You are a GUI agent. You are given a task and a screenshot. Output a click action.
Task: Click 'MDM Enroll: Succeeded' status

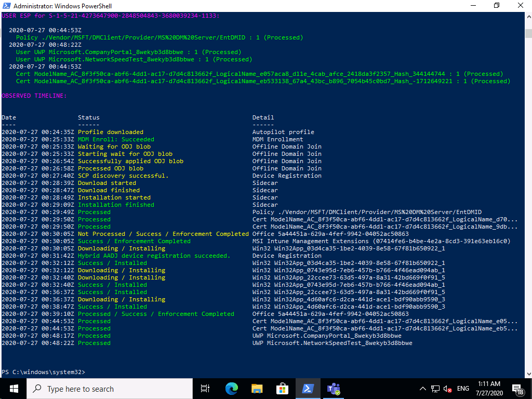click(x=116, y=139)
